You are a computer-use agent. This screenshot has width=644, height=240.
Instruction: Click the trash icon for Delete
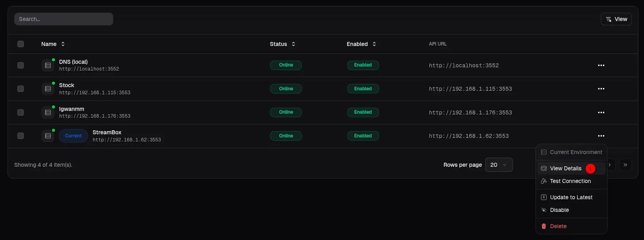(544, 226)
